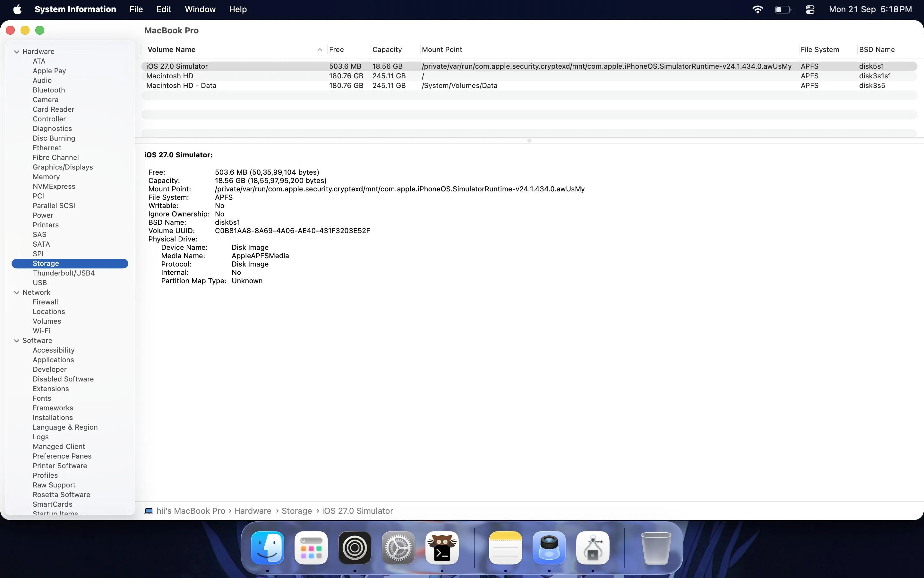Select Power in the sidebar
Screen dimensions: 924x578
(43, 215)
